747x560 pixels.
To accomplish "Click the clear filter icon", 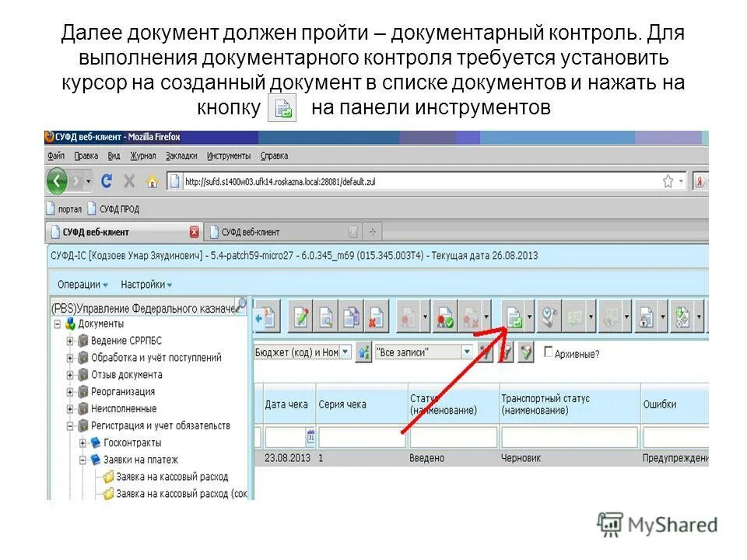I will (x=507, y=352).
